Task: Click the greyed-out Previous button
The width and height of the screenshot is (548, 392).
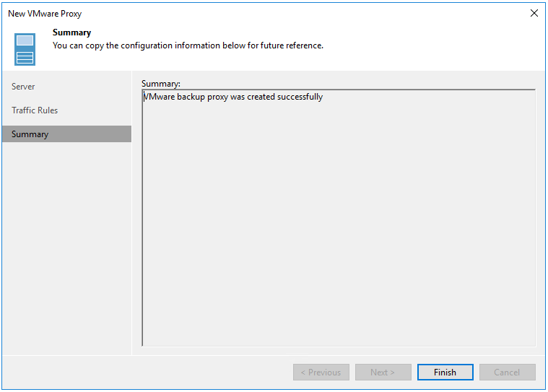Action: [x=321, y=373]
